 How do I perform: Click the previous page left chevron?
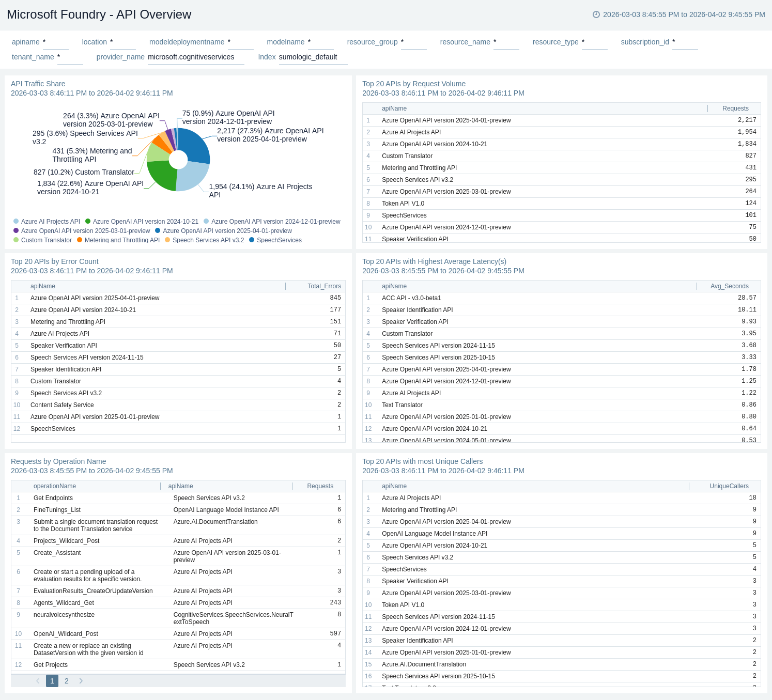pyautogui.click(x=38, y=681)
